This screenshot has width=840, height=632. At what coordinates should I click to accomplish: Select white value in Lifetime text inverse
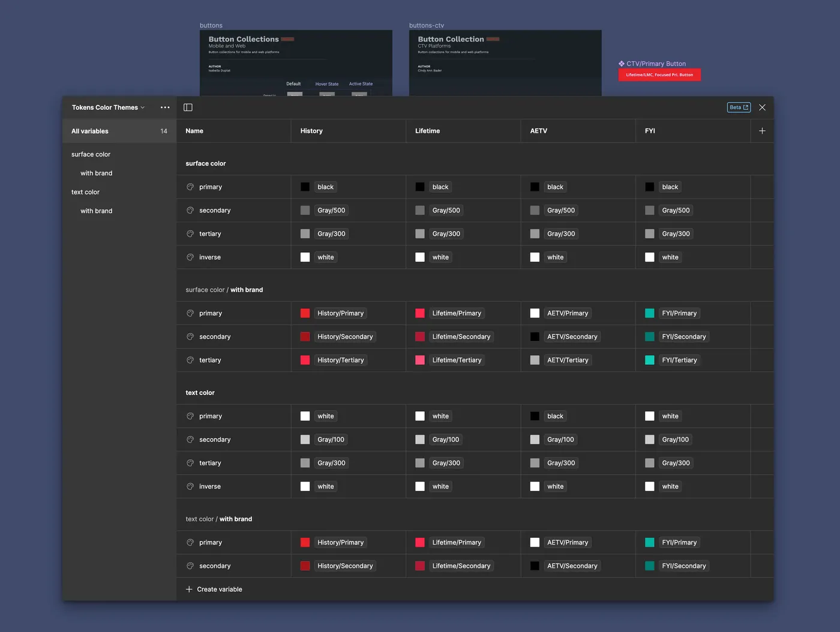(x=440, y=486)
